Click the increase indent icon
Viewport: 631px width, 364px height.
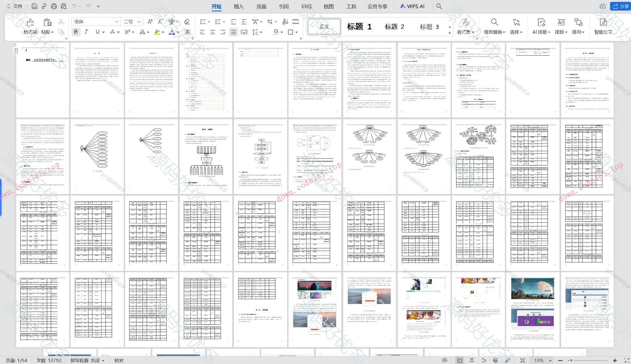pyautogui.click(x=244, y=22)
